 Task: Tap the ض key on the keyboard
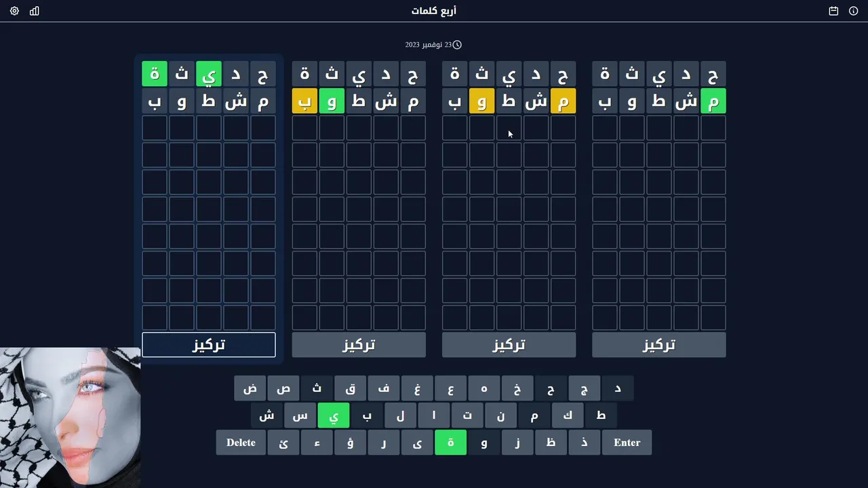point(250,388)
